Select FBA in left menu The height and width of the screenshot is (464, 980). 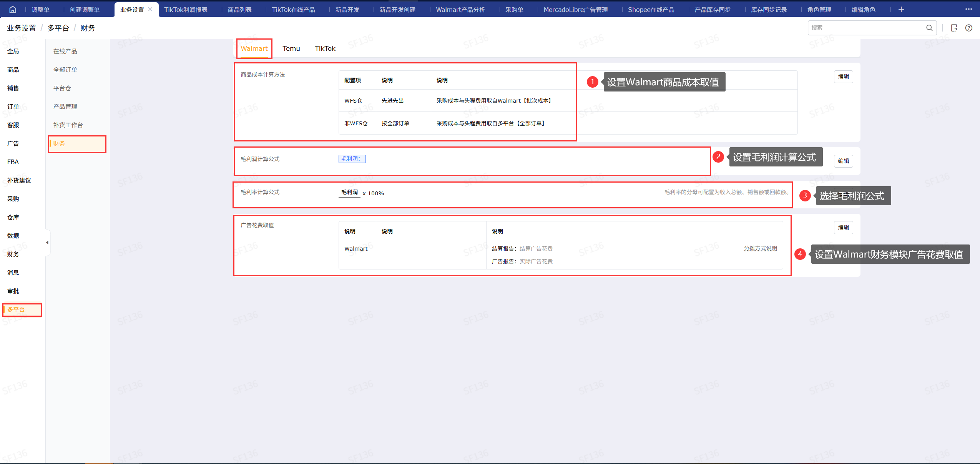coord(13,162)
